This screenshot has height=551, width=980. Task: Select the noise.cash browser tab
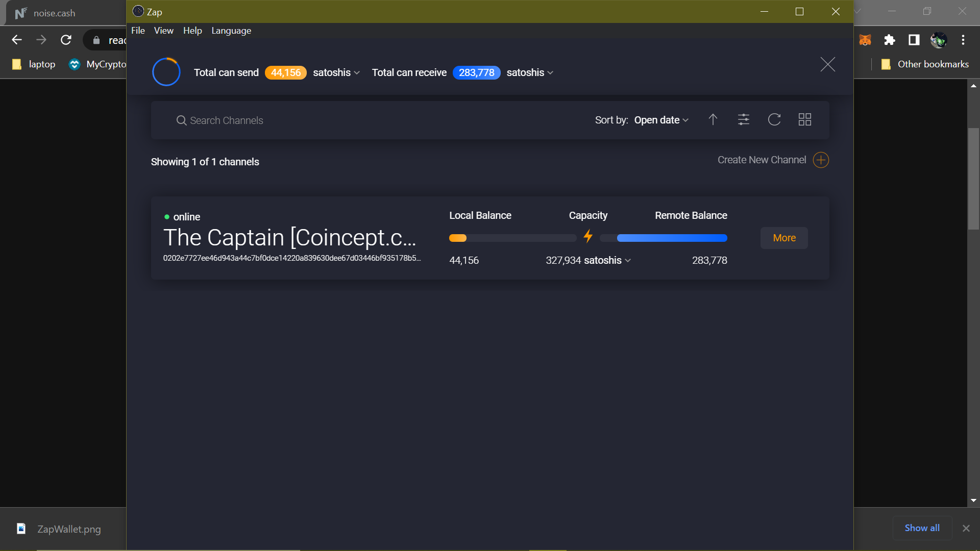pos(65,13)
